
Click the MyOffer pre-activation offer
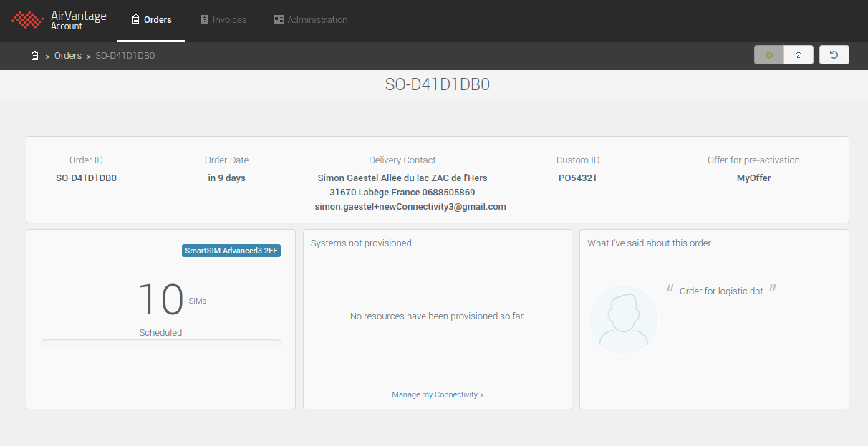click(x=753, y=178)
